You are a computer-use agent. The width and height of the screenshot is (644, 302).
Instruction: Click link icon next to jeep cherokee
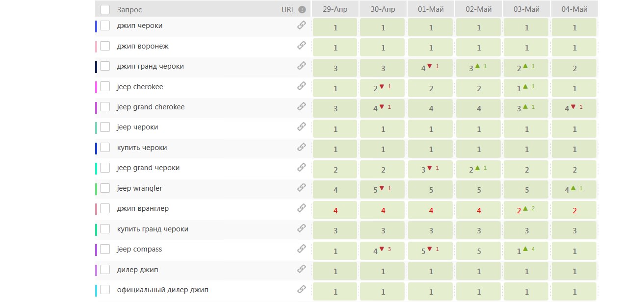pos(302,86)
